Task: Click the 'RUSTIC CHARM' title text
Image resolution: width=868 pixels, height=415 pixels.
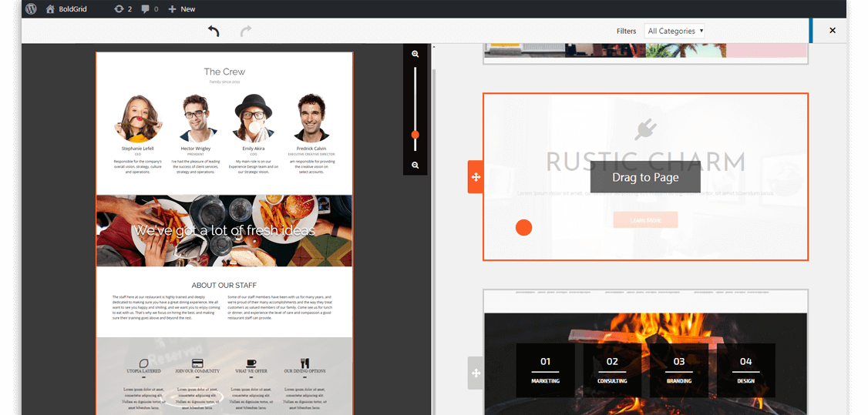Action: pyautogui.click(x=645, y=162)
